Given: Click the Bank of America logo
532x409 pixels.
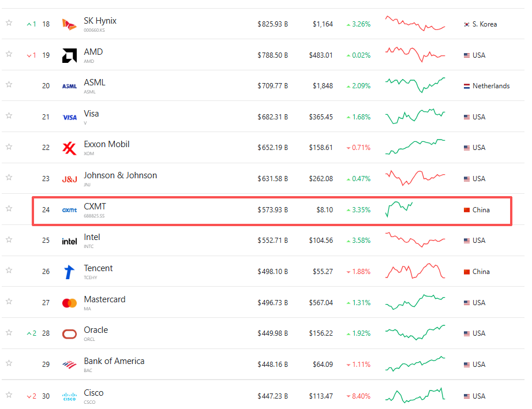Looking at the screenshot, I should point(69,365).
